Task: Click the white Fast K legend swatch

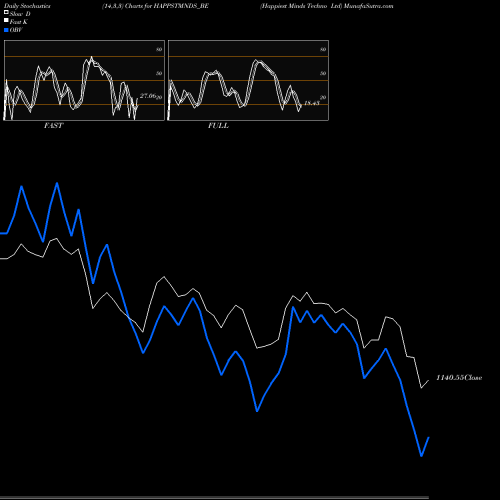Action: pyautogui.click(x=6, y=20)
